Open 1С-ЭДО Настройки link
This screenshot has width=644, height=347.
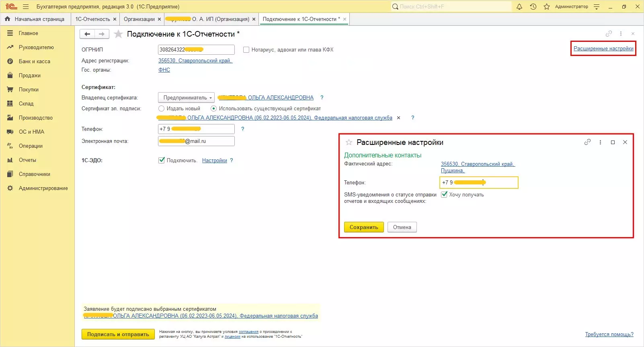coord(215,160)
